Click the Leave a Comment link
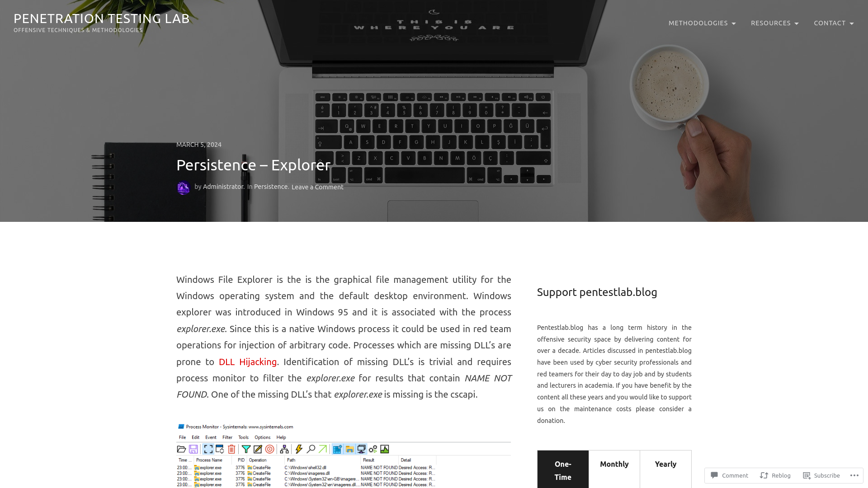Viewport: 868px width, 488px height. point(317,187)
